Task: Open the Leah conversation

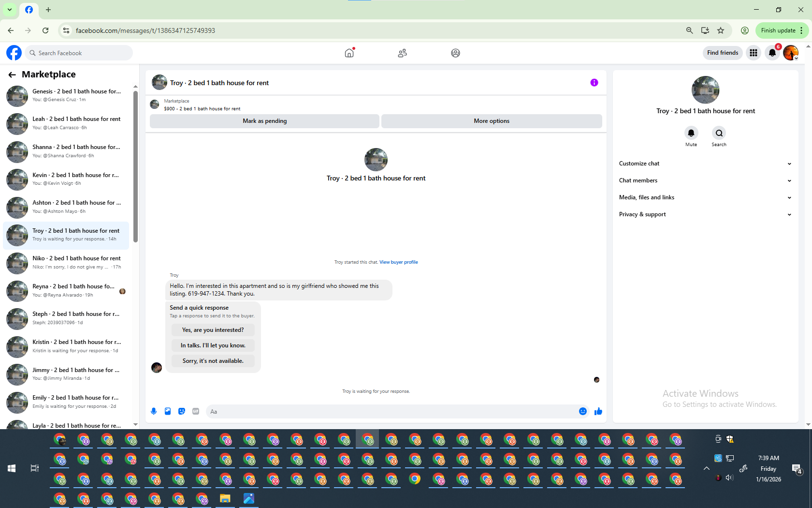Action: 66,123
